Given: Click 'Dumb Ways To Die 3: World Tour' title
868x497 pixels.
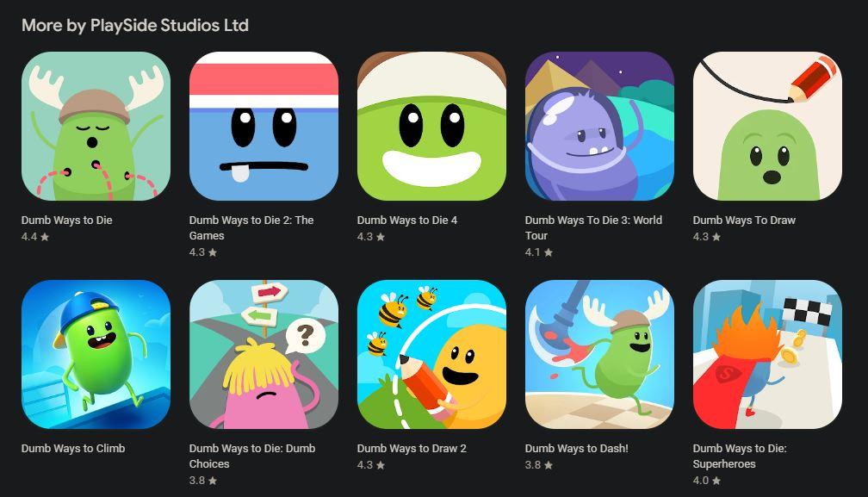Looking at the screenshot, I should (x=593, y=227).
